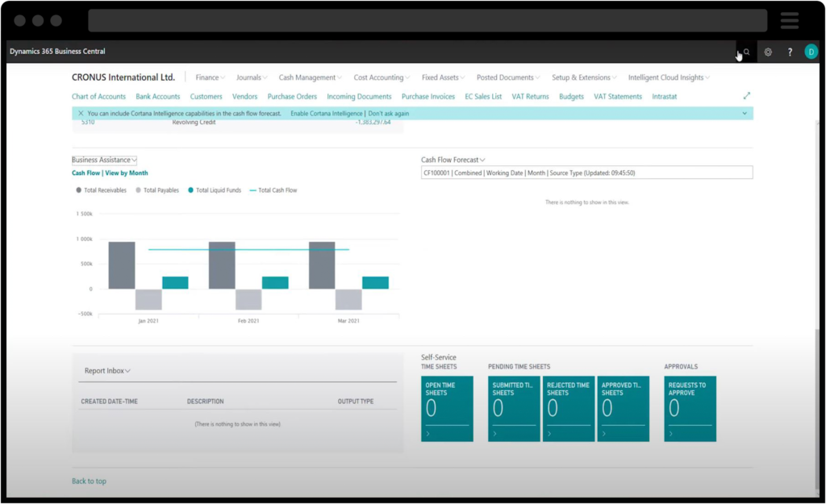Open the Requests to Approve tile
The height and width of the screenshot is (504, 826).
click(x=690, y=409)
